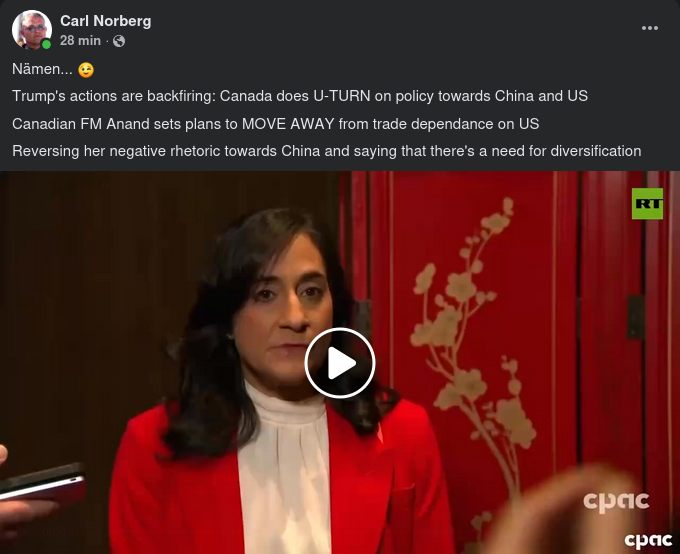This screenshot has height=554, width=680.
Task: Click the globe public audience icon
Action: tap(119, 41)
